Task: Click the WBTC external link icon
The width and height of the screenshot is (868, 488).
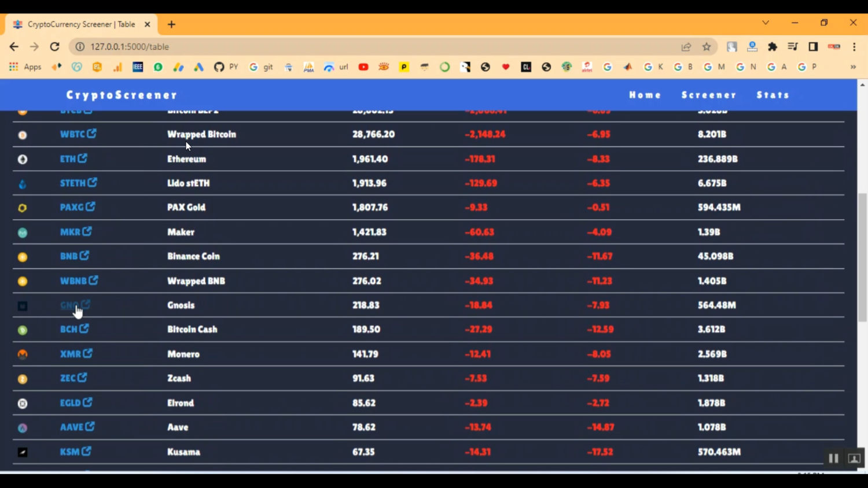Action: 91,134
